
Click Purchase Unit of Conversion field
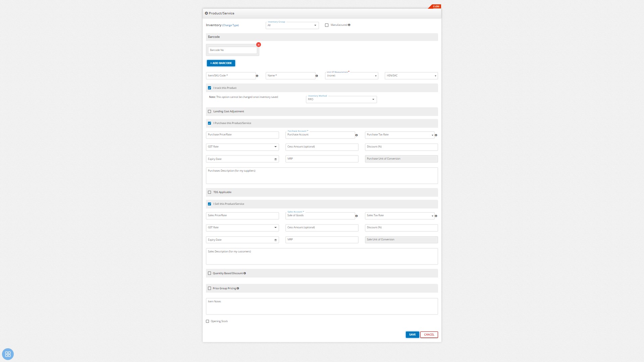coord(401,159)
